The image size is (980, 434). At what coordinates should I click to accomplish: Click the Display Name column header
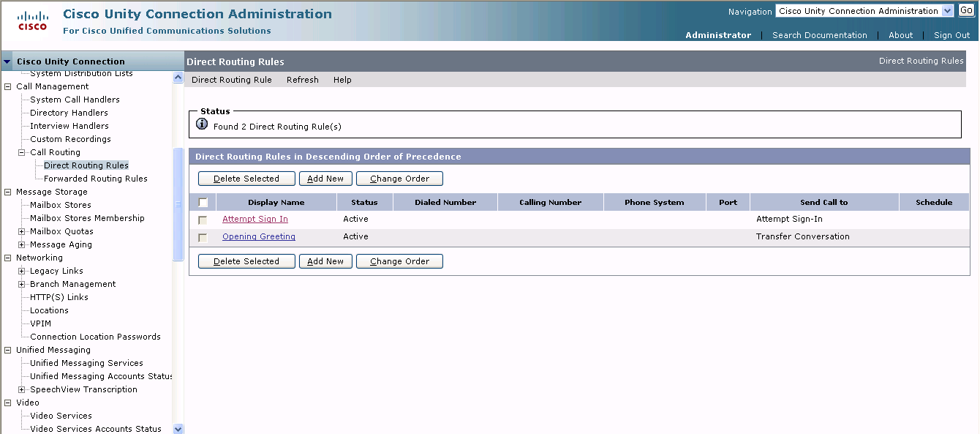point(276,202)
